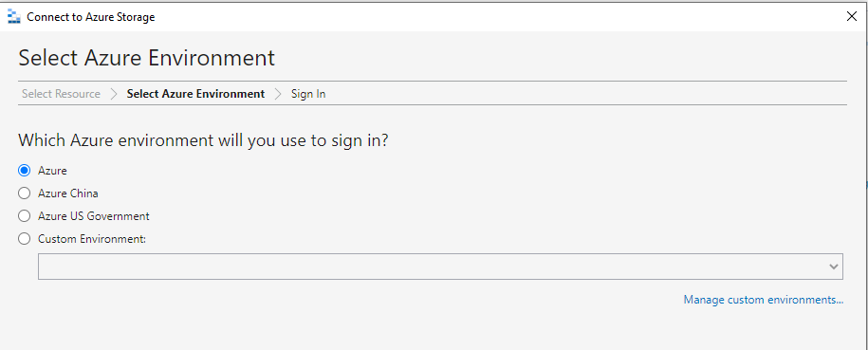
Task: Click the Azure US Government label text
Action: [x=94, y=216]
